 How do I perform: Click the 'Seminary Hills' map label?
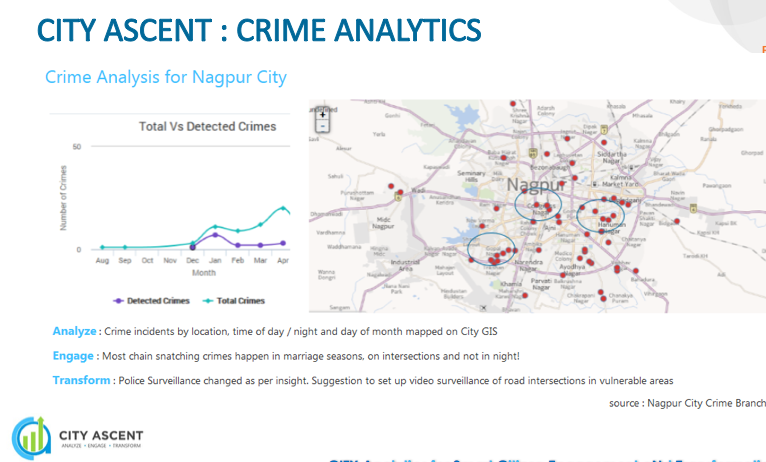click(471, 176)
